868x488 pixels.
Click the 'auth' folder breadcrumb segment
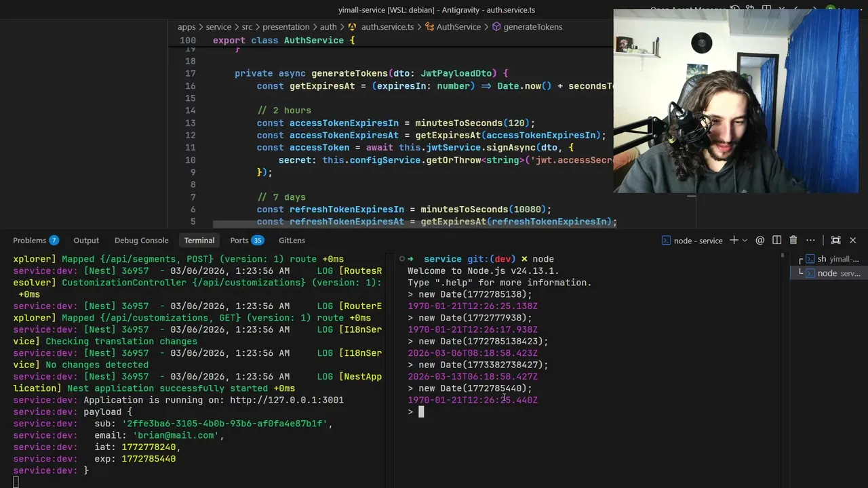coord(328,27)
